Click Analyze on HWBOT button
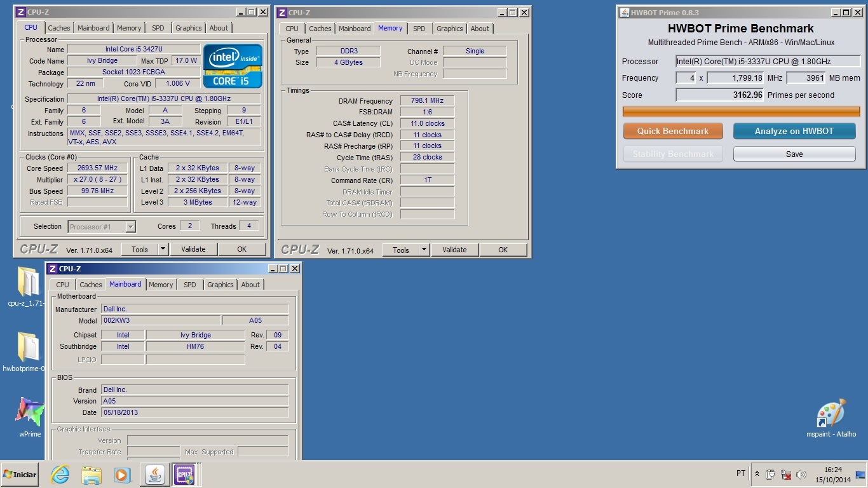 tap(794, 131)
